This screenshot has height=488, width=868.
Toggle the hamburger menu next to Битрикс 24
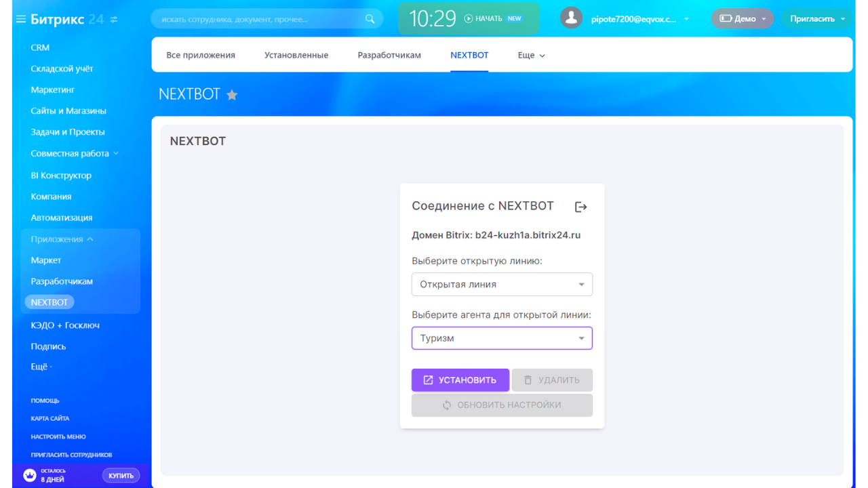pyautogui.click(x=21, y=19)
